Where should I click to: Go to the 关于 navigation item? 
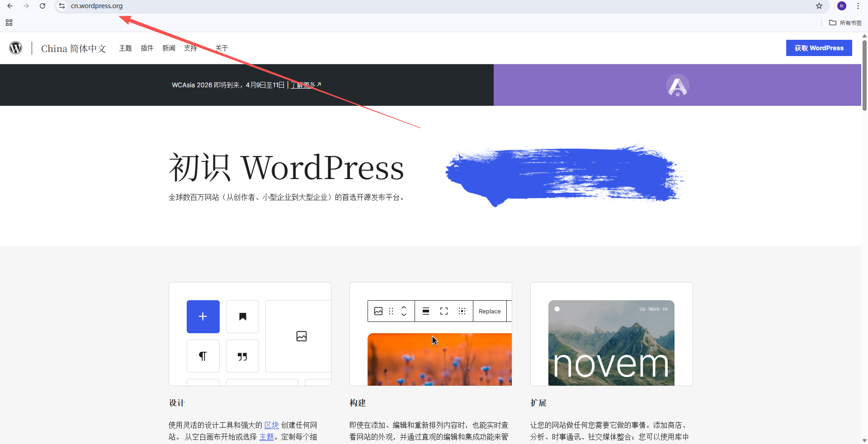pos(222,48)
